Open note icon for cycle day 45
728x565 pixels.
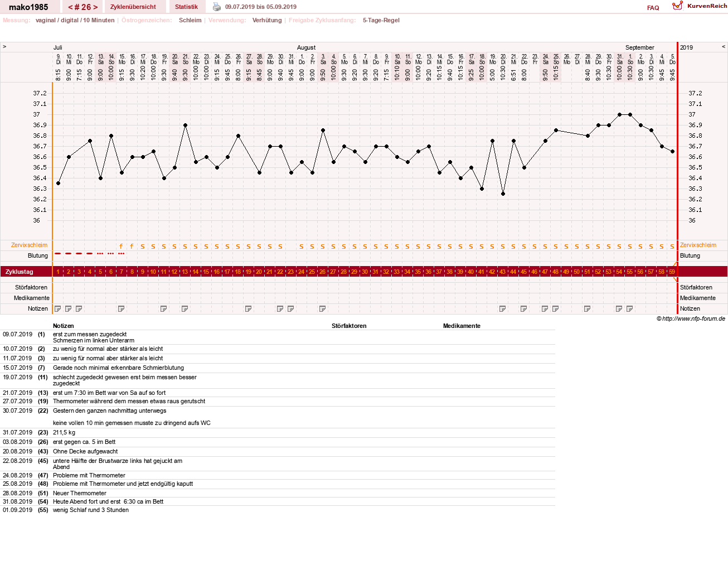click(x=524, y=308)
